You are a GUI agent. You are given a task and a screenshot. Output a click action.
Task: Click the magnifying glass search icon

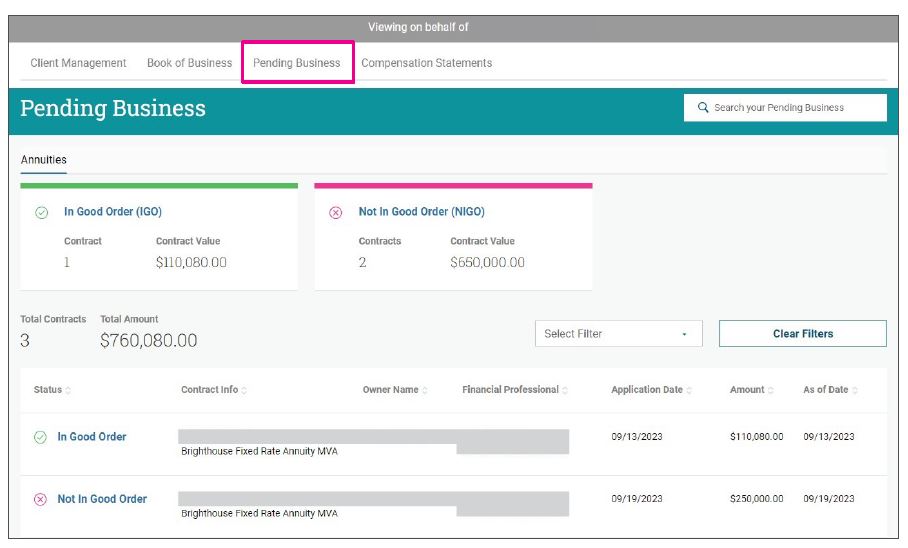tap(703, 108)
